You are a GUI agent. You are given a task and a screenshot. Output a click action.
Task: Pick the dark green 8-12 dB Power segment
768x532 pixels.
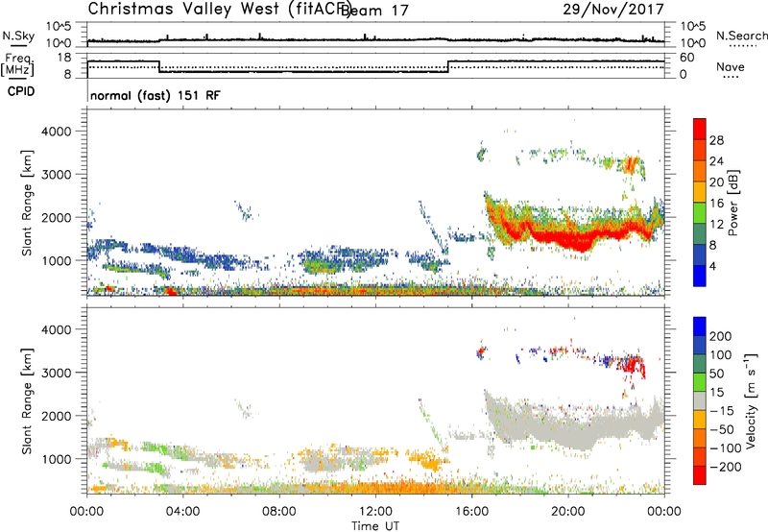700,233
